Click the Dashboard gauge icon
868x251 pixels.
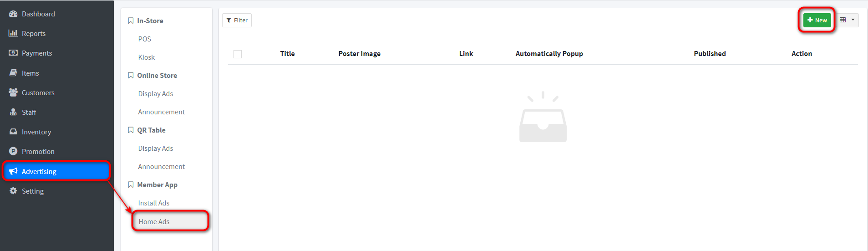click(13, 14)
